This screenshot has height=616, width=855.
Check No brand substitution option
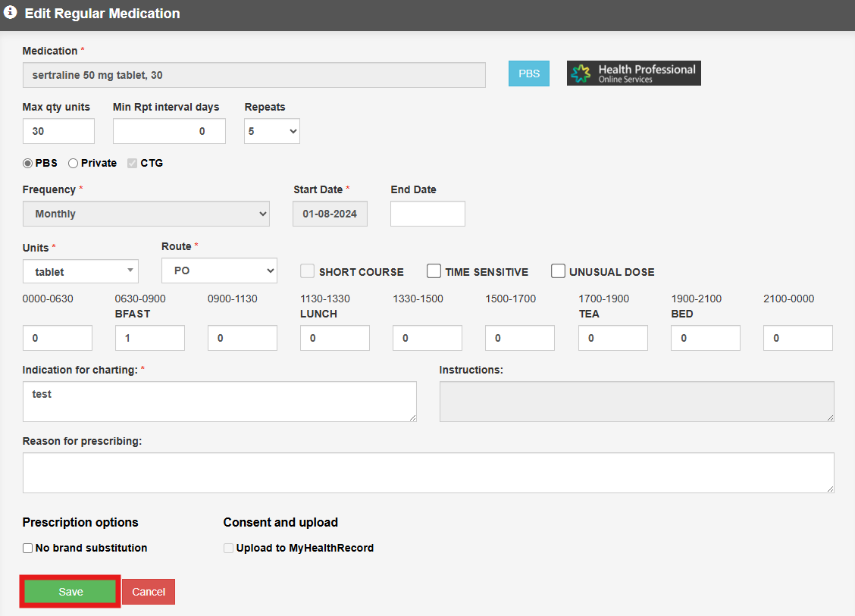(28, 548)
